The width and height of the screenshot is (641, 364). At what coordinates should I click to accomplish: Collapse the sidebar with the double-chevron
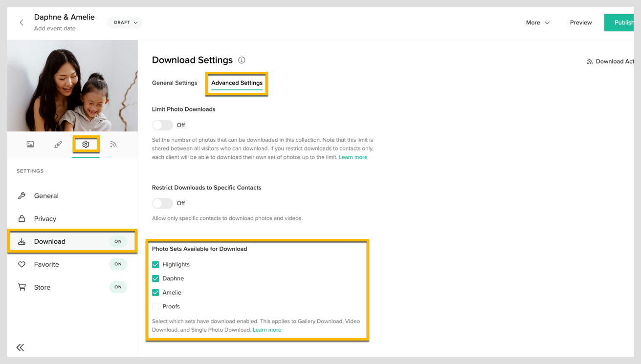(20, 347)
